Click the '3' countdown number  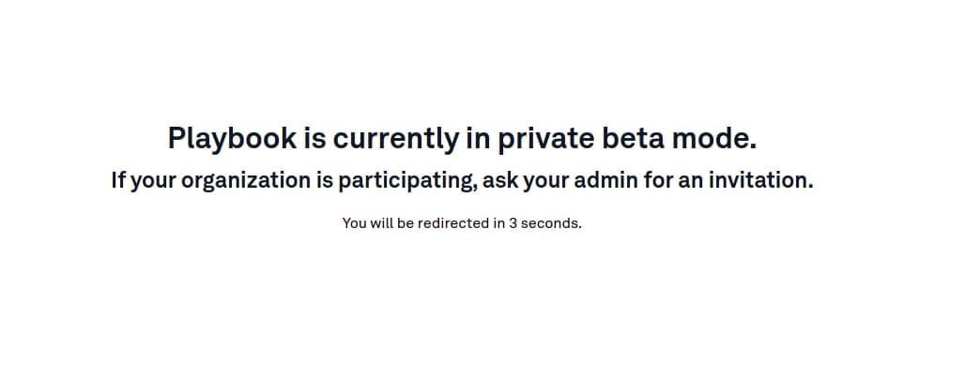tap(513, 223)
